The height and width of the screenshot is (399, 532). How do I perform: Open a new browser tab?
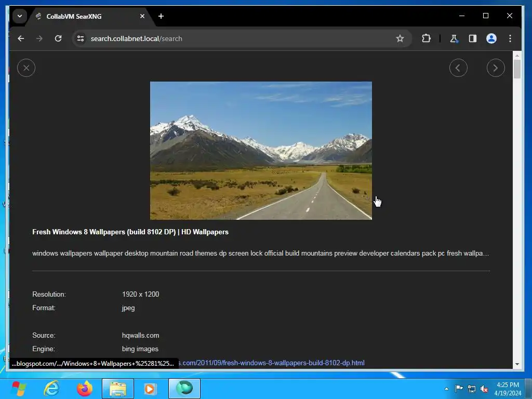[161, 16]
